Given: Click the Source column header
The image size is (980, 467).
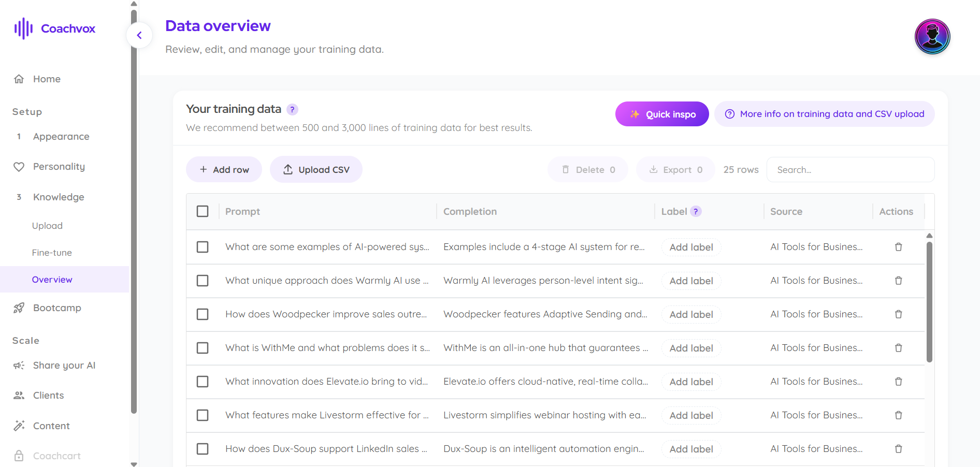Looking at the screenshot, I should [786, 211].
